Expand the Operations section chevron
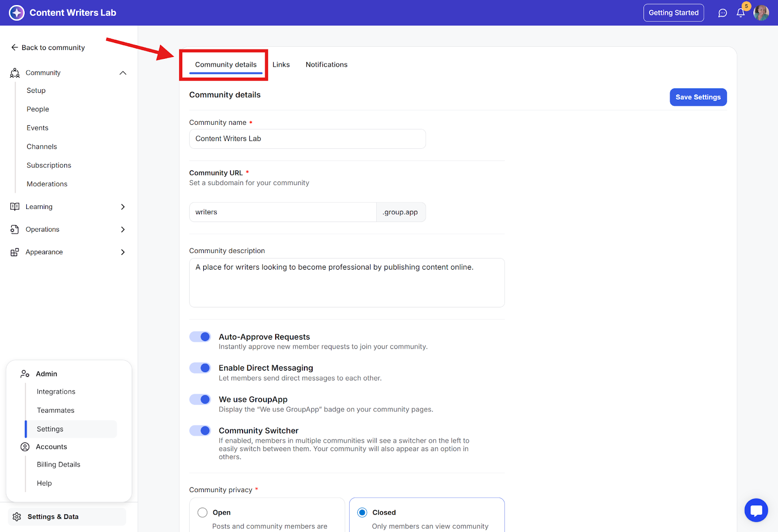Screen dimensions: 778x532 (123, 229)
